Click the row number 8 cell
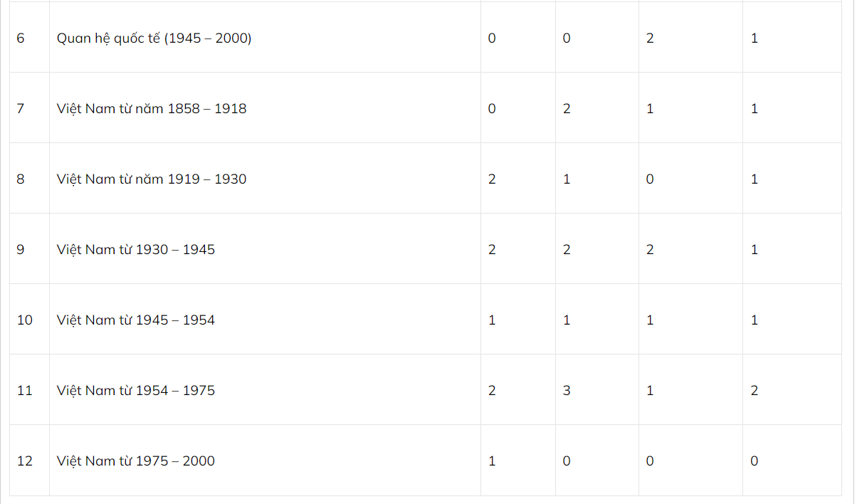Viewport: 857px width, 504px height. [21, 179]
